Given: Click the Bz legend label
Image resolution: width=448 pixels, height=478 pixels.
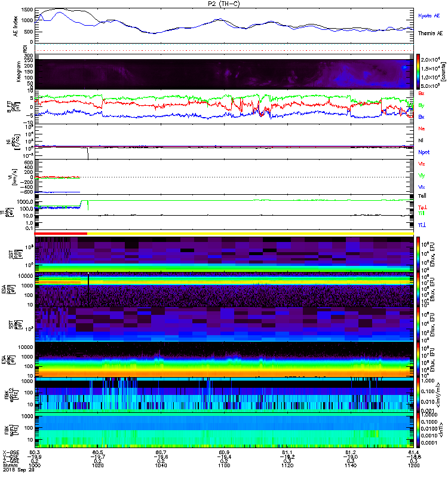Looking at the screenshot, I should click(x=421, y=94).
